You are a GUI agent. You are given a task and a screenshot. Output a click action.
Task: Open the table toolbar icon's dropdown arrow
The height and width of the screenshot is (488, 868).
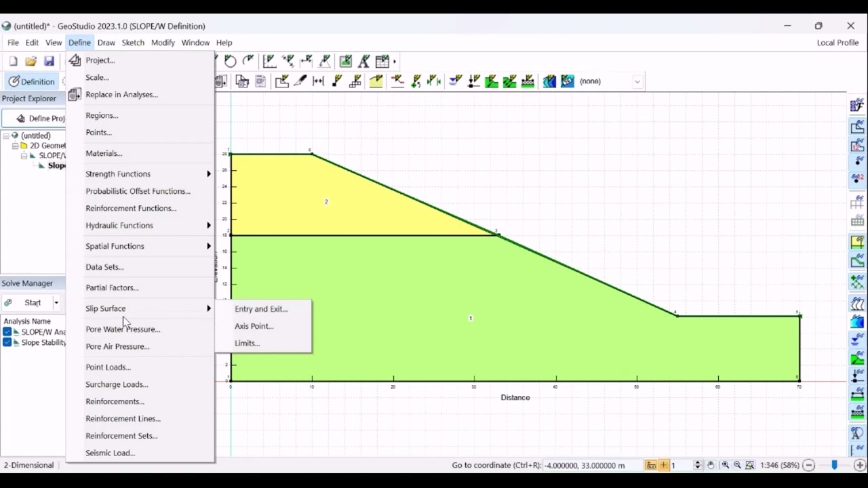(394, 61)
